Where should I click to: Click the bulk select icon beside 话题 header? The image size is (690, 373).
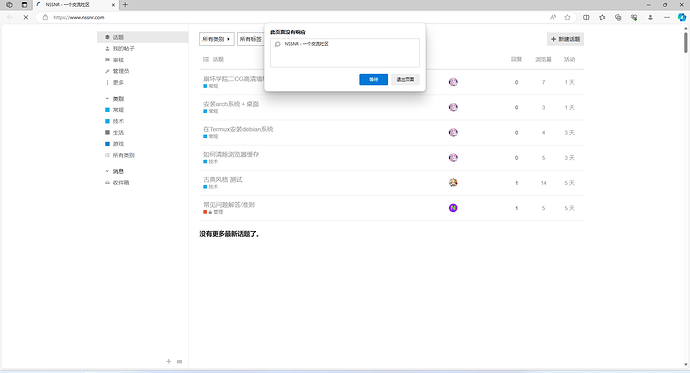click(x=206, y=59)
